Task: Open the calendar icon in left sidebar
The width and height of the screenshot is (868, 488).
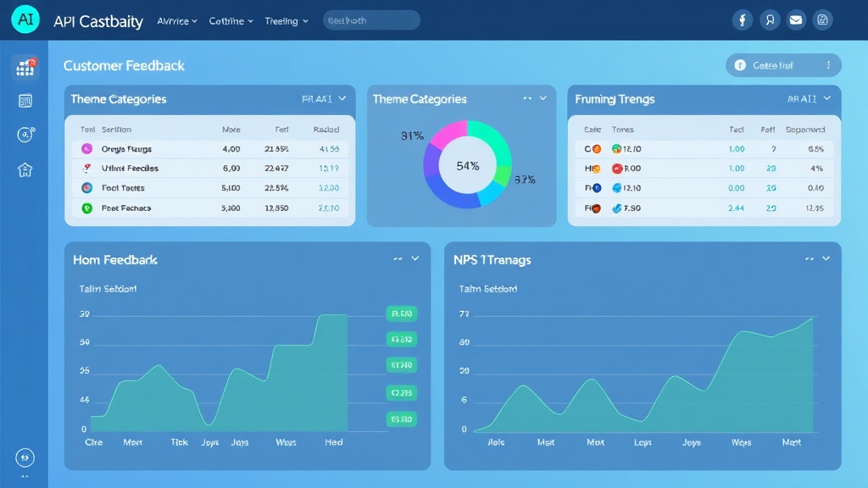Action: (25, 101)
